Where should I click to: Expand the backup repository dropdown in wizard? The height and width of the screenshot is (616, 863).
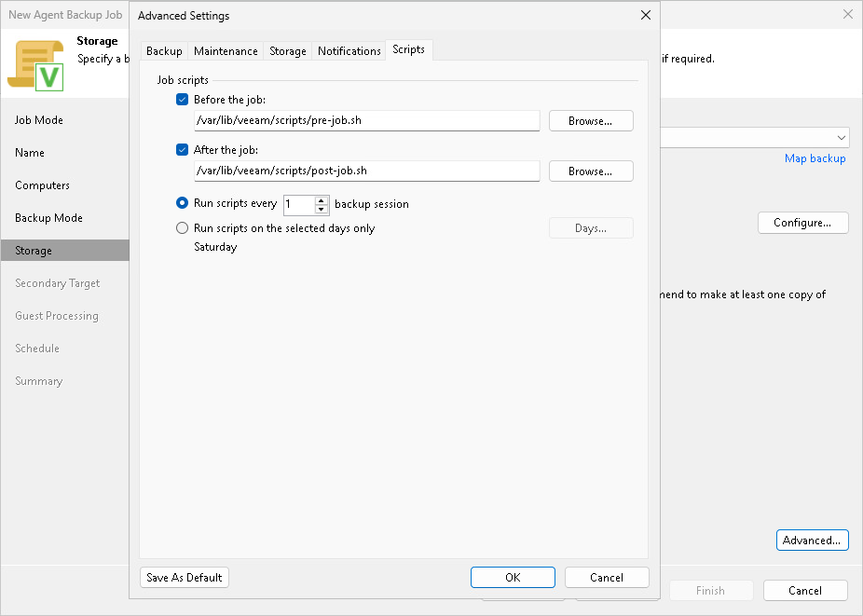pos(841,138)
